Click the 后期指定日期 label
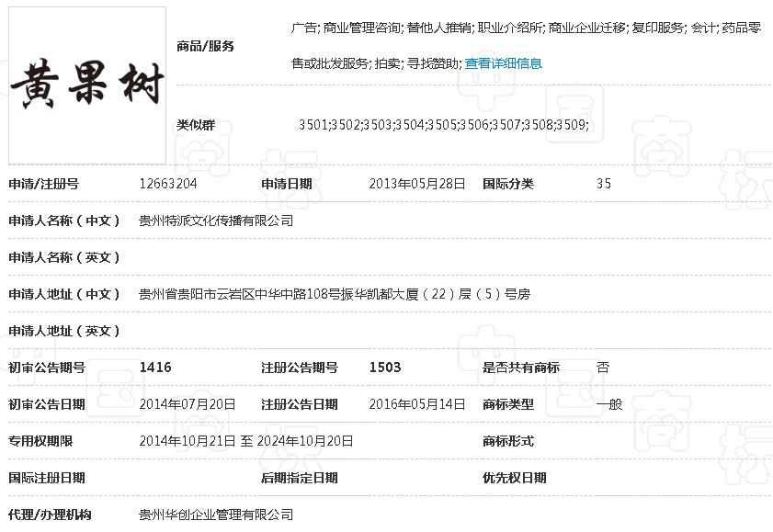This screenshot has height=532, width=773. coord(300,478)
